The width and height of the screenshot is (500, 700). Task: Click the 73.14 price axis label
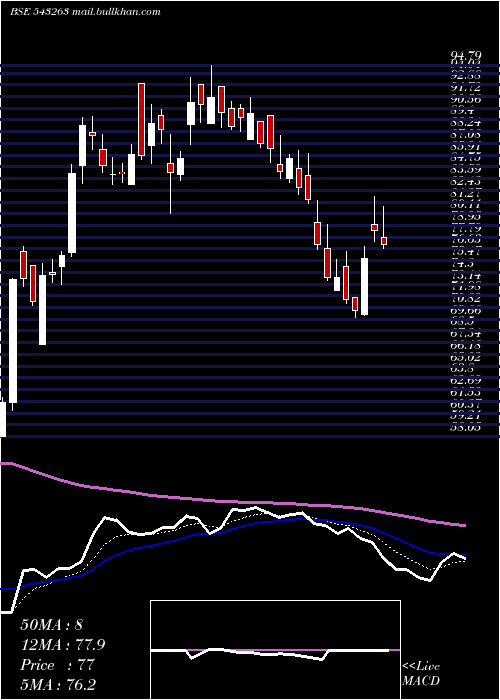pyautogui.click(x=466, y=276)
